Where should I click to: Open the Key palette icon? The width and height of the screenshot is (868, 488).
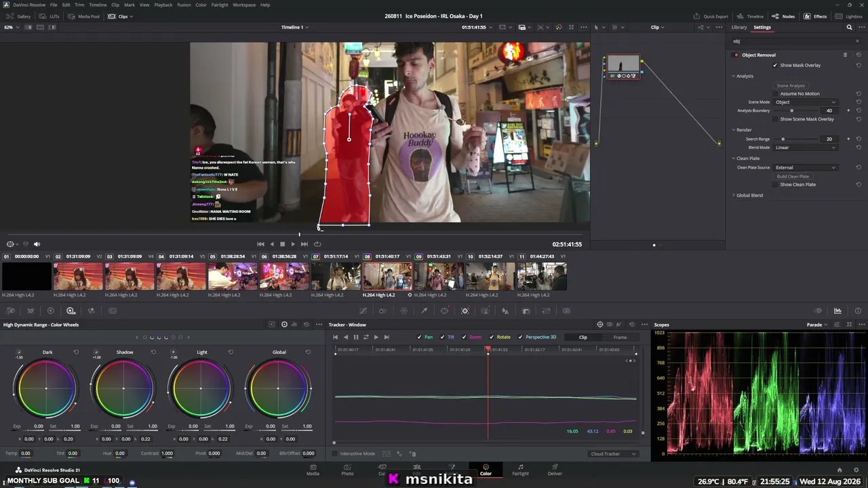pyautogui.click(x=526, y=311)
